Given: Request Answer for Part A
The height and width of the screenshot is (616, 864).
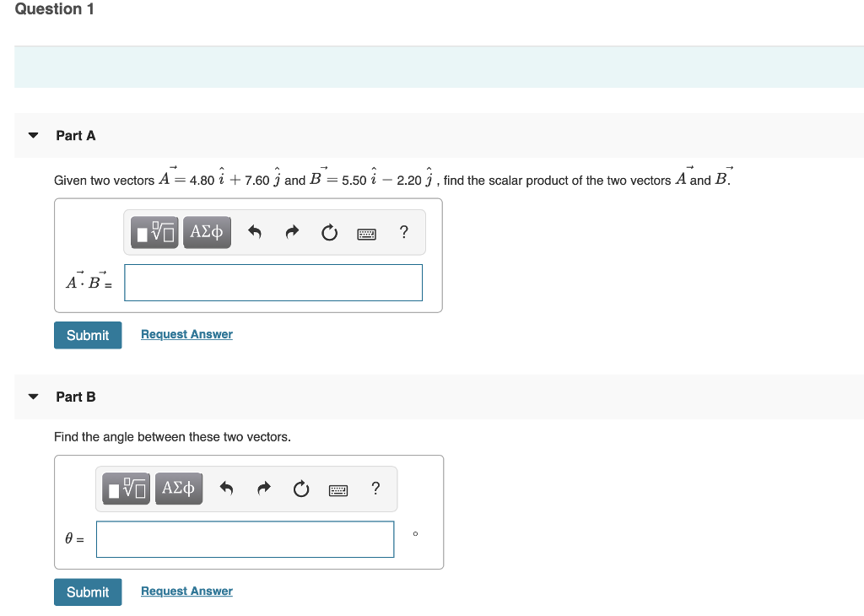Looking at the screenshot, I should (186, 334).
